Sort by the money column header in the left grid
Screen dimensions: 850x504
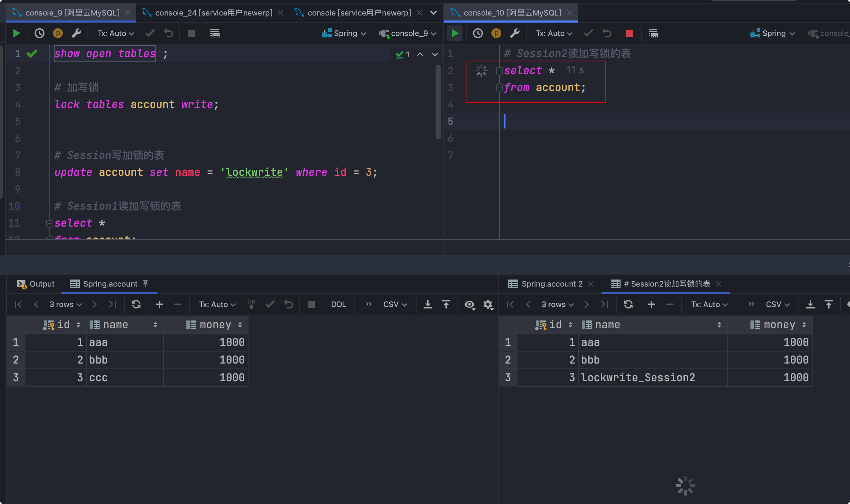click(215, 325)
